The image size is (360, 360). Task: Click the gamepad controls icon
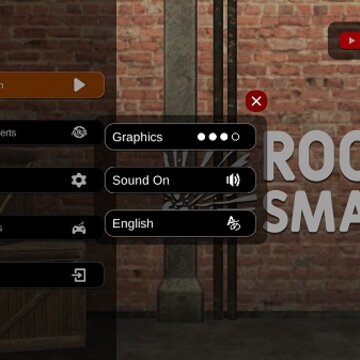79,228
